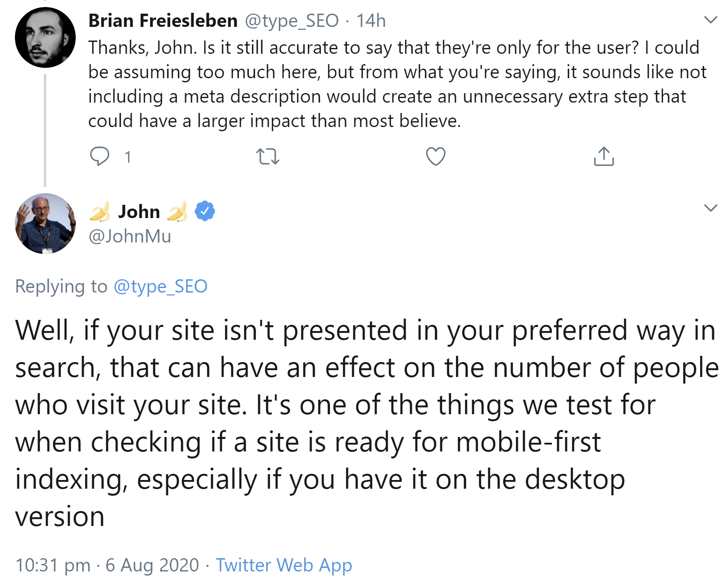728x588 pixels.
Task: Click the reply bubble to toggle replies
Action: (x=101, y=156)
